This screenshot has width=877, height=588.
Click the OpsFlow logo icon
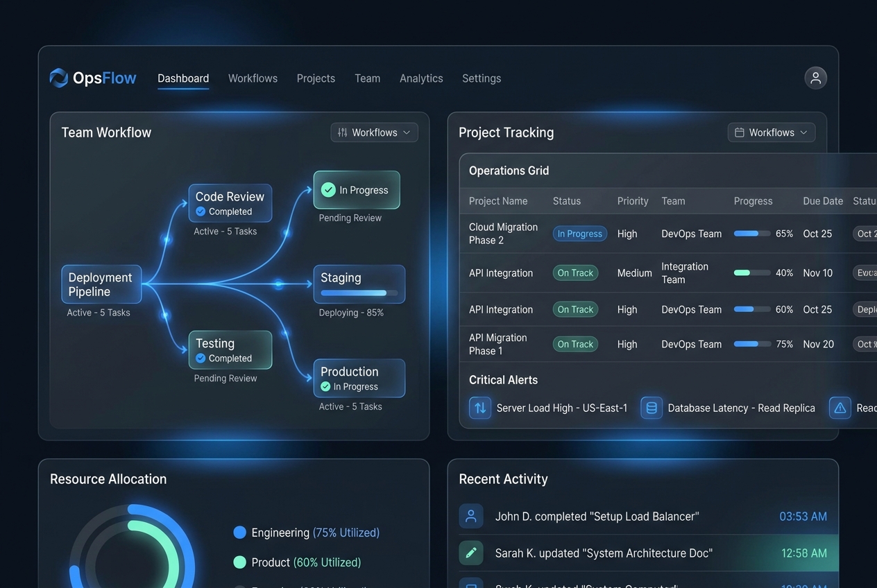tap(59, 78)
